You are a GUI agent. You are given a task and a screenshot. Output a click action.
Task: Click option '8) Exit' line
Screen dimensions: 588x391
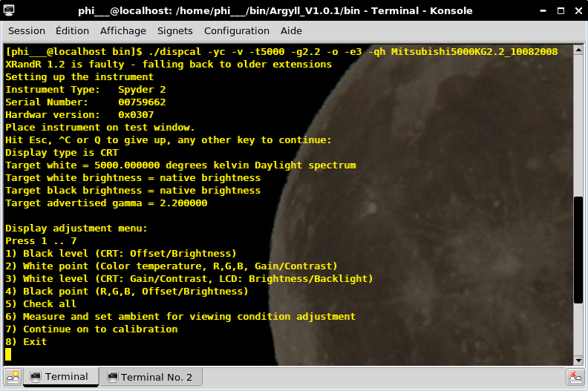[x=26, y=342]
